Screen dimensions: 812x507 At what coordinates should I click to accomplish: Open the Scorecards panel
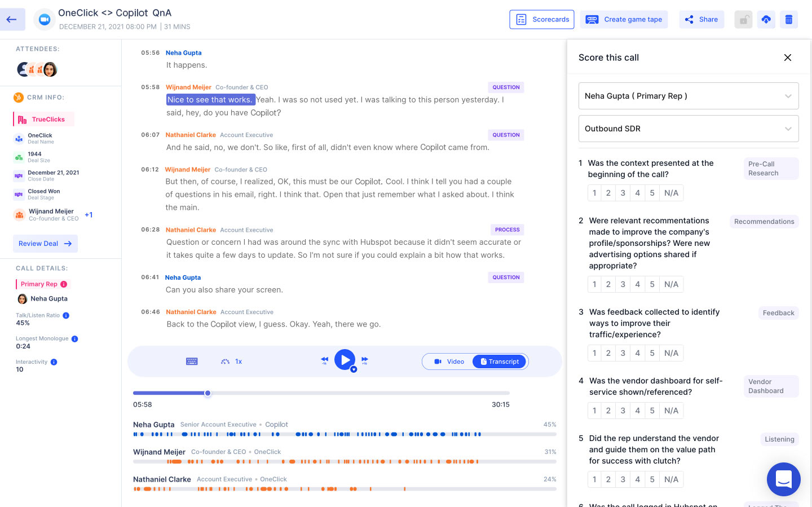tap(541, 19)
